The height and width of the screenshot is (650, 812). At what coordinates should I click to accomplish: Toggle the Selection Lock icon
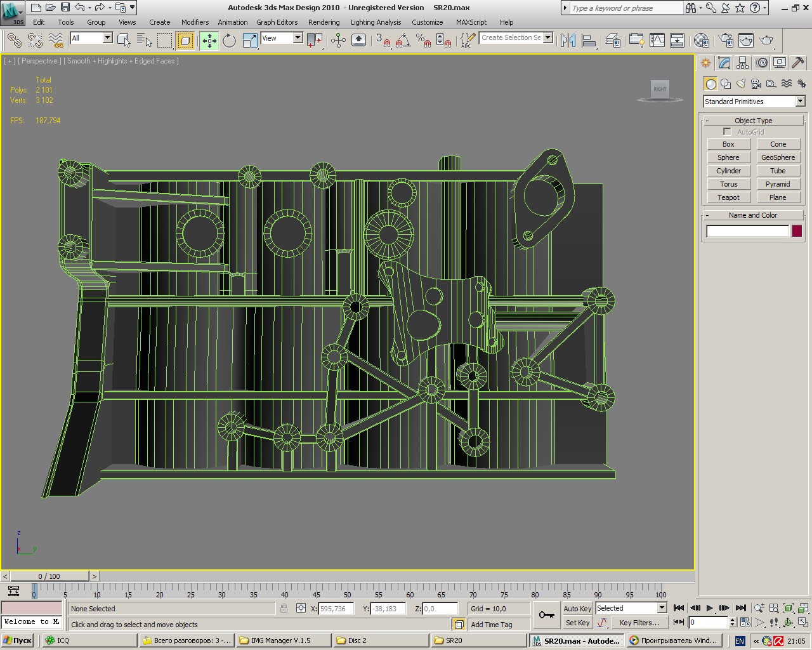[284, 608]
